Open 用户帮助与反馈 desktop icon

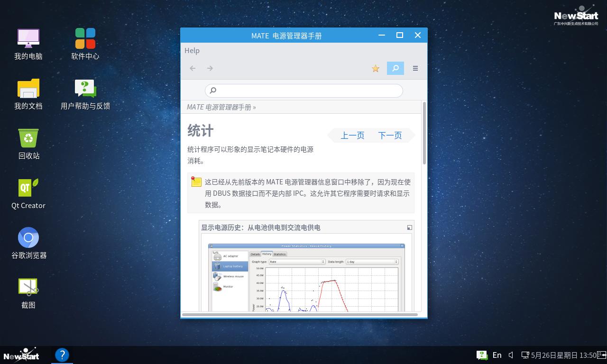(85, 94)
